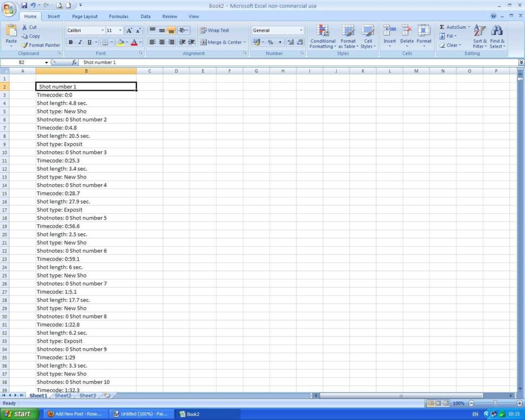Screen dimensions: 525x420
Task: Select cell B5 containing Shot type
Action: click(x=86, y=111)
